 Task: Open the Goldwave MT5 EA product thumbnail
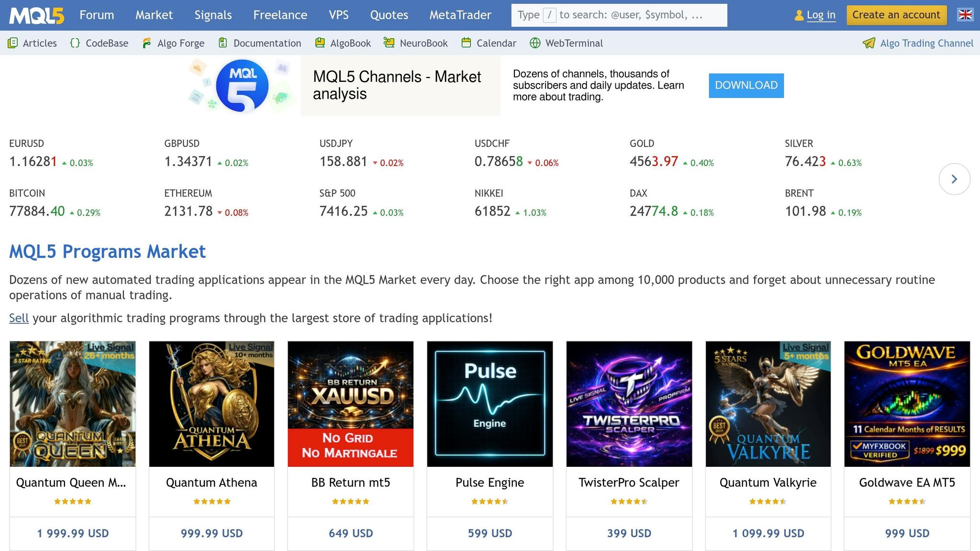(x=907, y=404)
